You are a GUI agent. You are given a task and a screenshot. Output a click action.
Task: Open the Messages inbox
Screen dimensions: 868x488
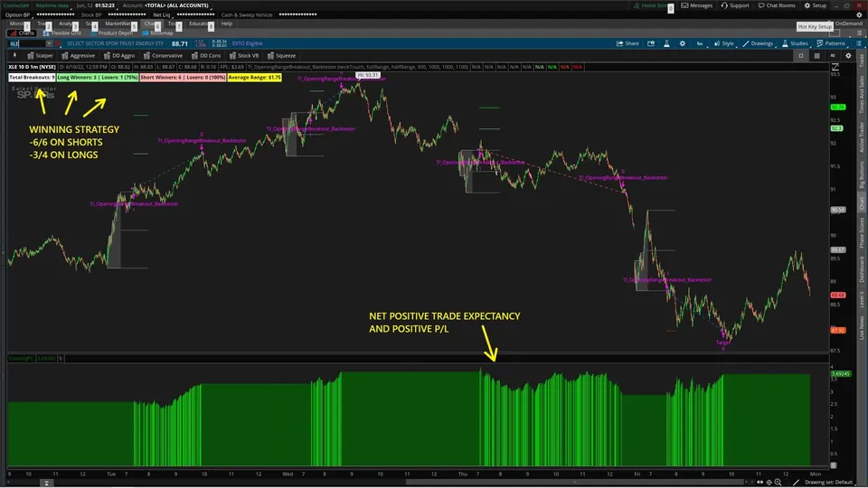[x=696, y=5]
